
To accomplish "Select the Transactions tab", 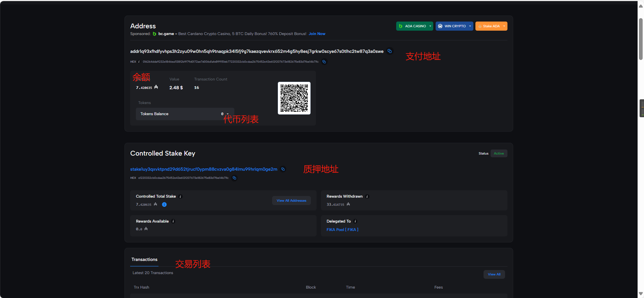I will click(144, 260).
